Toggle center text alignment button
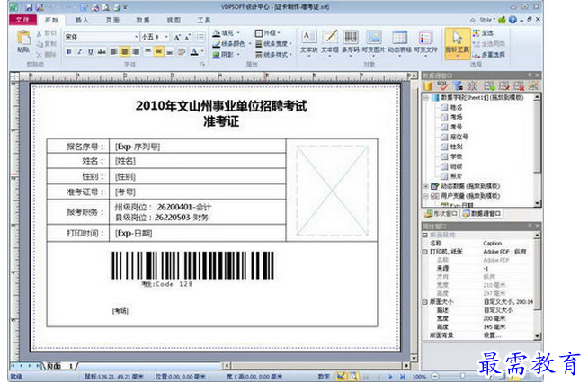The image size is (588, 392). click(124, 52)
